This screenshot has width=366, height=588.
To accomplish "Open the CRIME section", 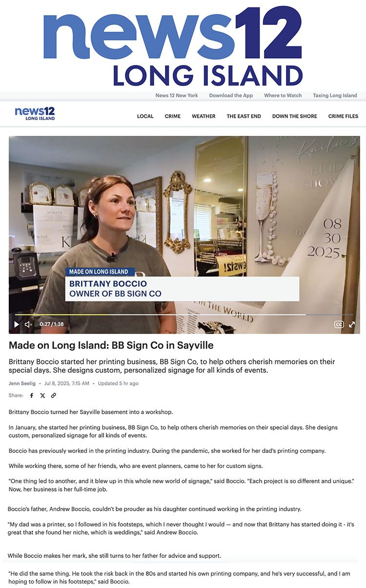I will click(173, 116).
